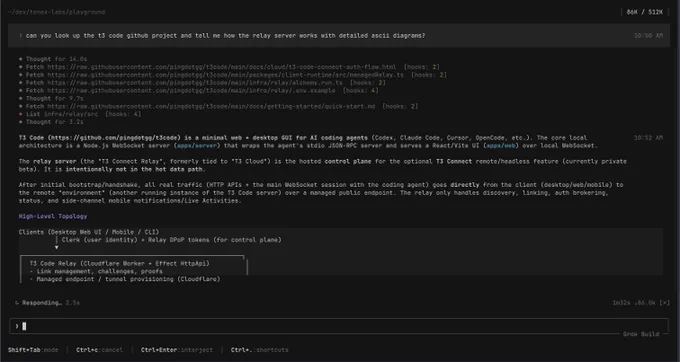Click the 'Managed endpoint / tunnel provisioning' line

(125, 279)
